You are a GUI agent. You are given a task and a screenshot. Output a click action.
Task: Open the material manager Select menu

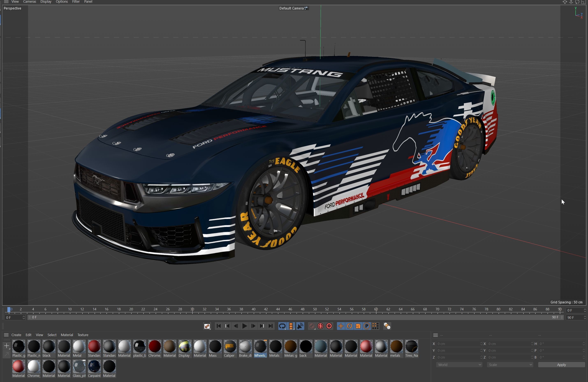click(52, 335)
